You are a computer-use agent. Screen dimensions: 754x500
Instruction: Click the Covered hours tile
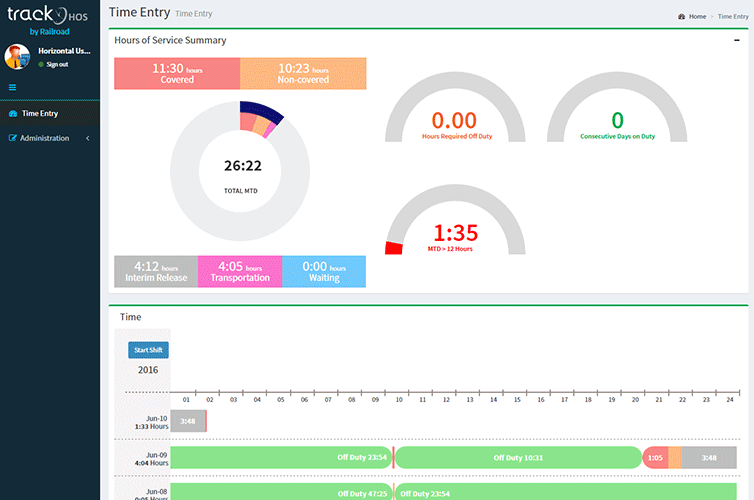(x=177, y=73)
